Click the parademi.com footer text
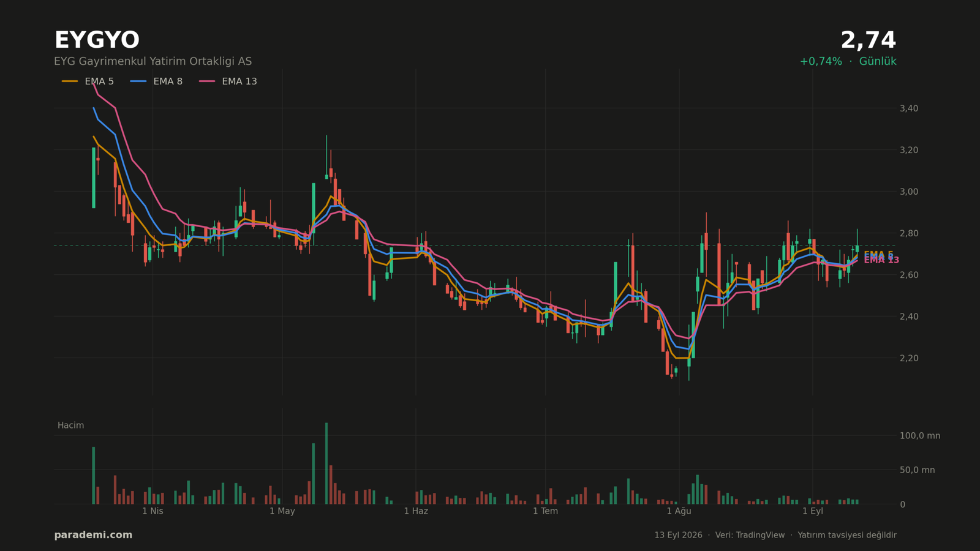 [93, 535]
